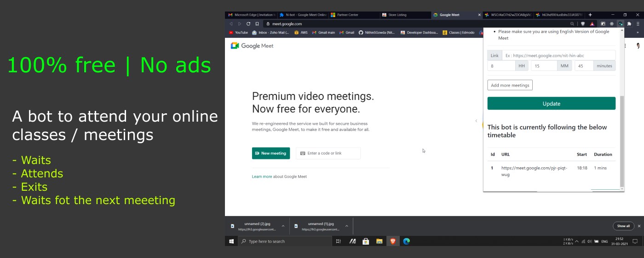The height and width of the screenshot is (258, 644).
Task: Open Task View on the taskbar
Action: pos(338,241)
